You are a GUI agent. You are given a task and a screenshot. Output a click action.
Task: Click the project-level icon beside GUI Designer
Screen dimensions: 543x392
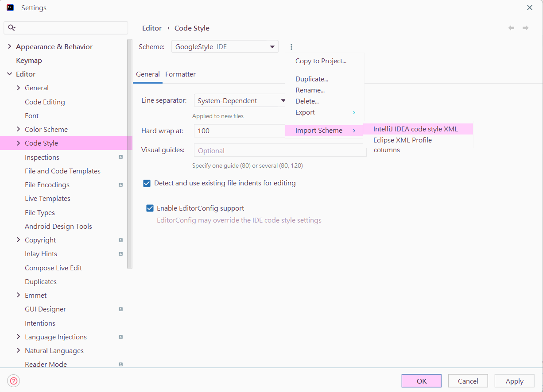120,309
